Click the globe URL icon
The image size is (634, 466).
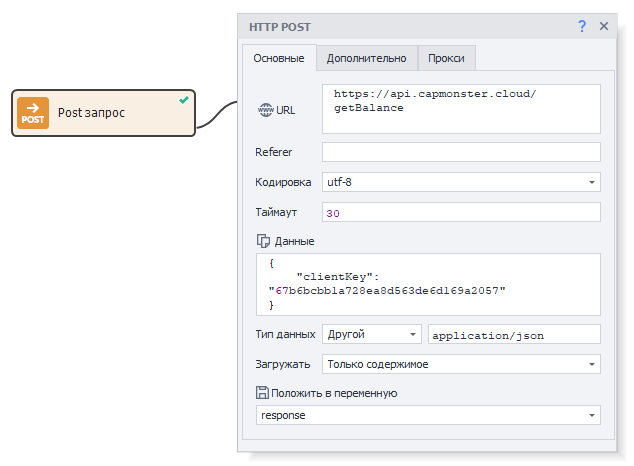tap(265, 109)
